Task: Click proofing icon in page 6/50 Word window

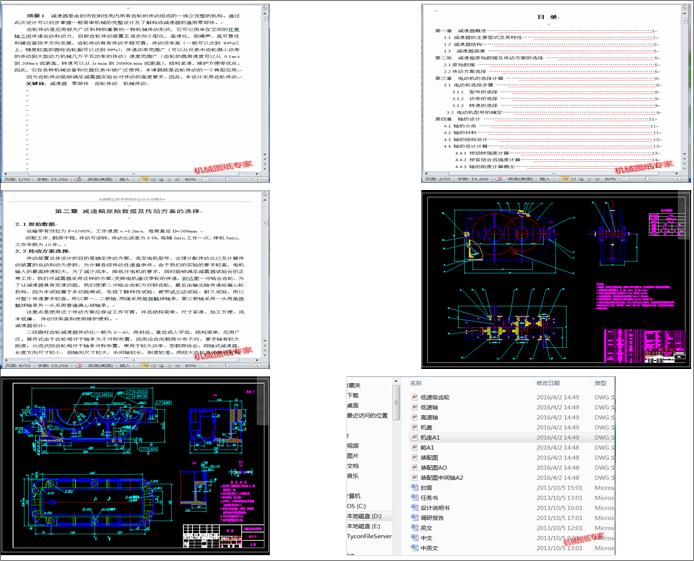Action: pyautogui.click(x=78, y=365)
